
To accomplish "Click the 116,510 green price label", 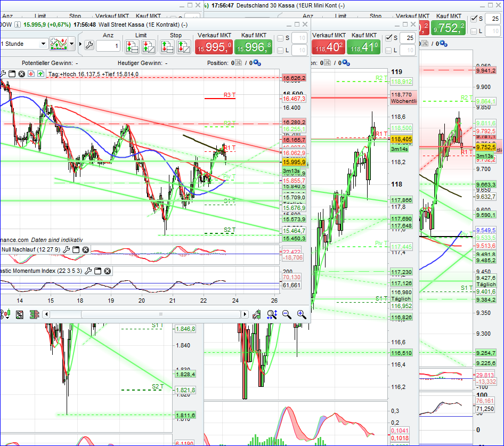I will click(x=401, y=353).
